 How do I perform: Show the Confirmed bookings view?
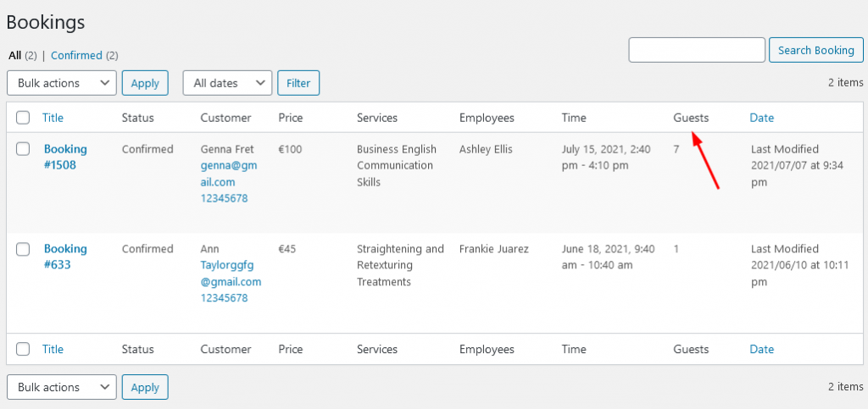[x=76, y=55]
